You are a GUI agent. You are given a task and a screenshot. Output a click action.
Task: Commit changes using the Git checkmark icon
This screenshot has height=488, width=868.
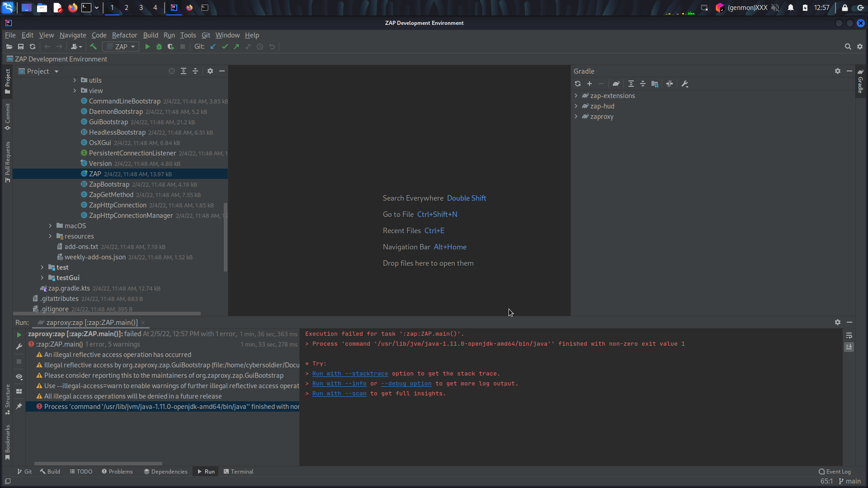pyautogui.click(x=225, y=47)
